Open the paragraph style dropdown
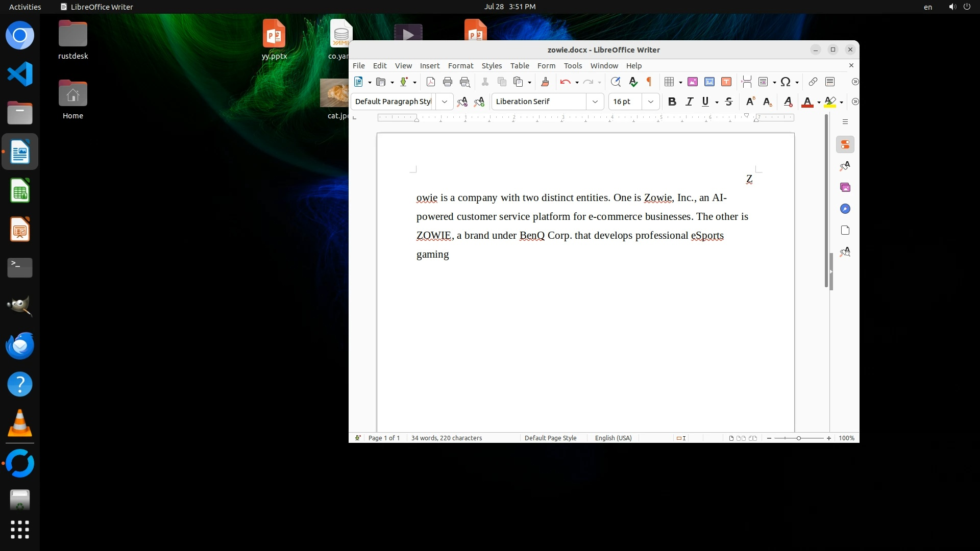 pos(445,102)
